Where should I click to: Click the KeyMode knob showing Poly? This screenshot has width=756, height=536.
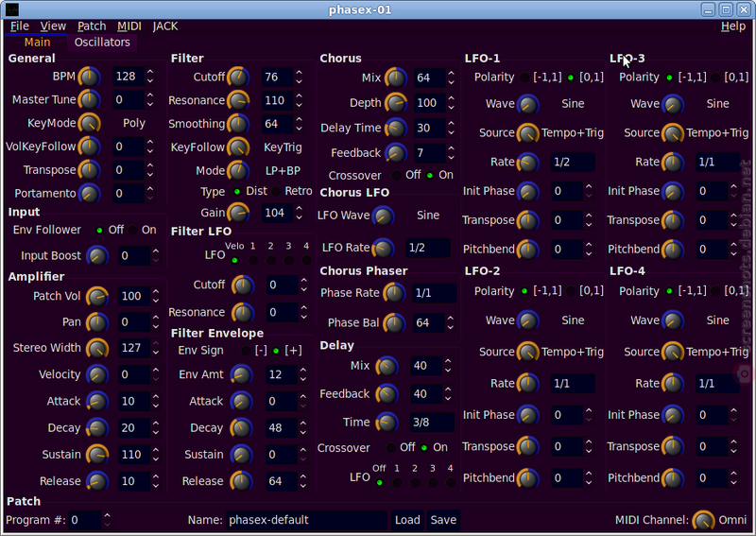(x=89, y=123)
